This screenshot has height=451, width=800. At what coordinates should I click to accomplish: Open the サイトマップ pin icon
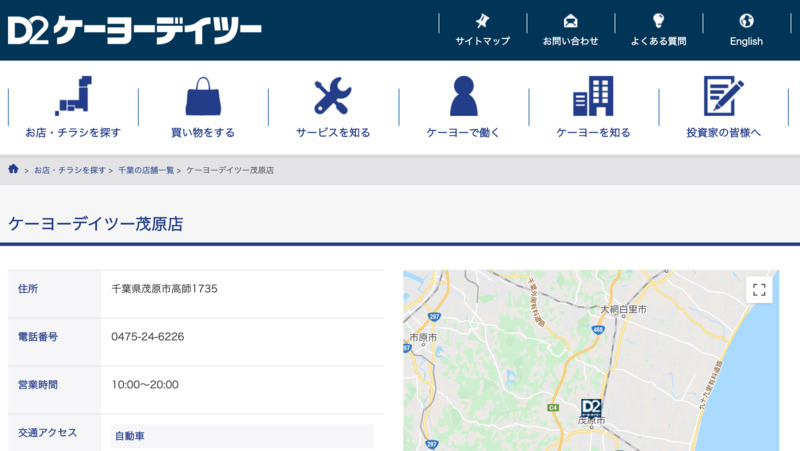pos(482,21)
